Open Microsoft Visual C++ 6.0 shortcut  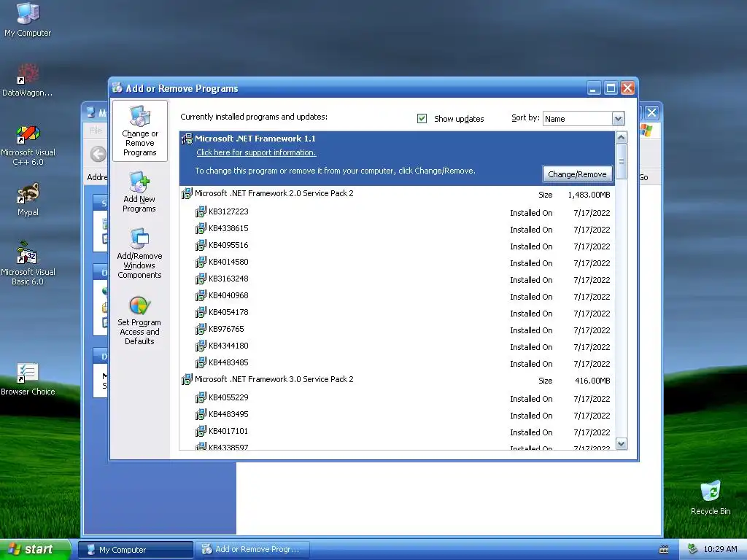(28, 145)
